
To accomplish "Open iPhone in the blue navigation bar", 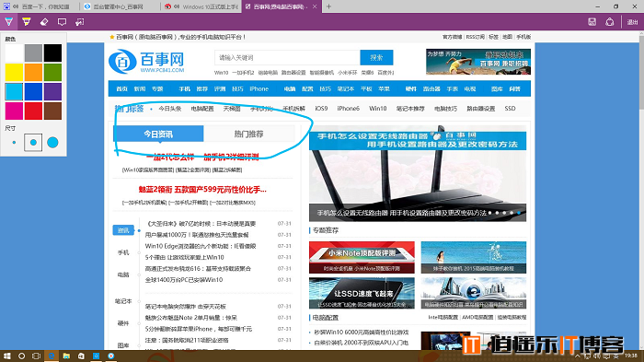I will 259,88.
